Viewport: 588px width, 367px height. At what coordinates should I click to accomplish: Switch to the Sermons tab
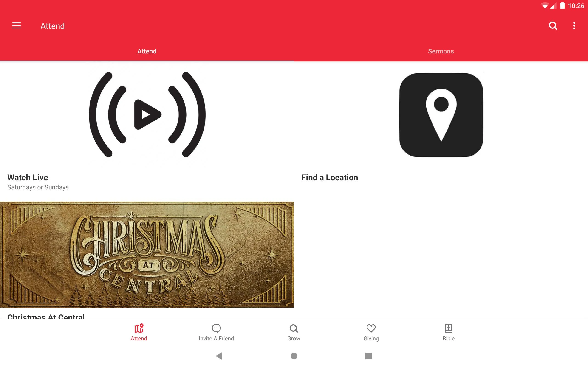[441, 51]
